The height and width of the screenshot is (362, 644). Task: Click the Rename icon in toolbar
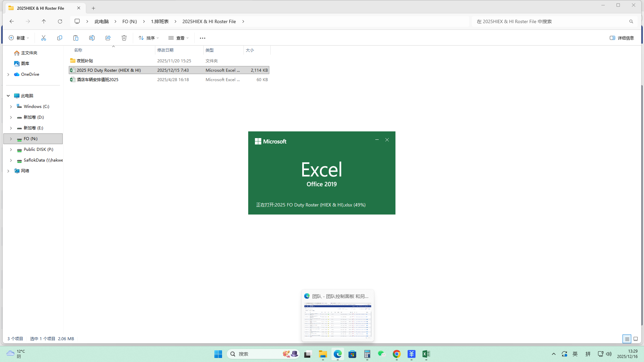click(92, 38)
